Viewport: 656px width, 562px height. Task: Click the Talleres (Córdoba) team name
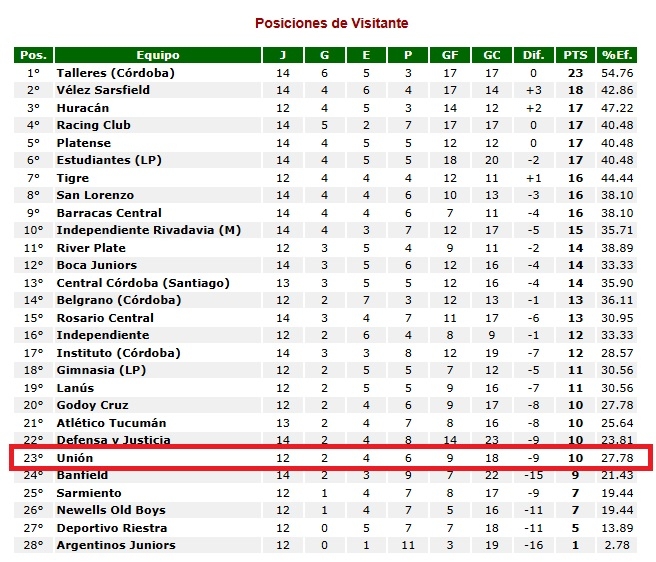point(115,73)
